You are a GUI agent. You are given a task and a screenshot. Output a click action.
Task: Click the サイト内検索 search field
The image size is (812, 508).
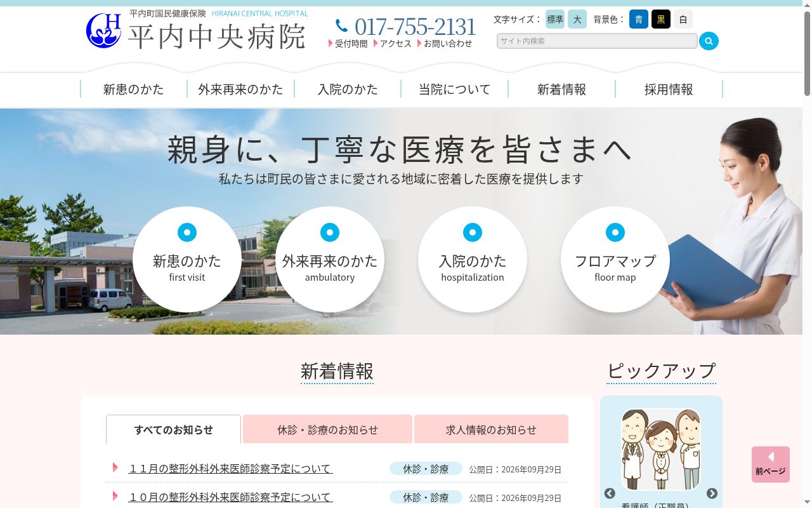pos(597,41)
